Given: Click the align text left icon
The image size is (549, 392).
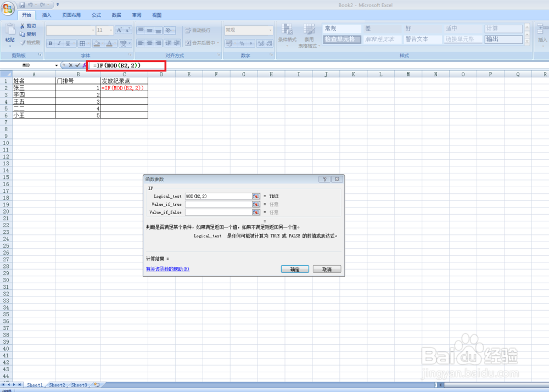Looking at the screenshot, I should click(141, 43).
